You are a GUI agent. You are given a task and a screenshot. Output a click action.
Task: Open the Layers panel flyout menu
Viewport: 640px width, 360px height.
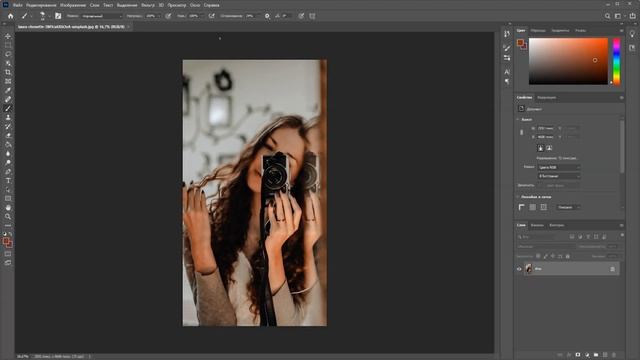click(622, 225)
